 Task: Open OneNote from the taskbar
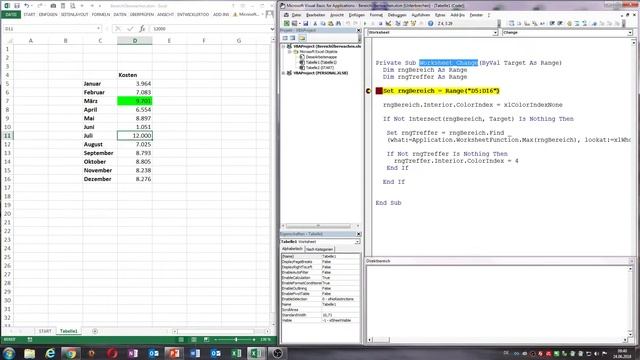point(133,353)
